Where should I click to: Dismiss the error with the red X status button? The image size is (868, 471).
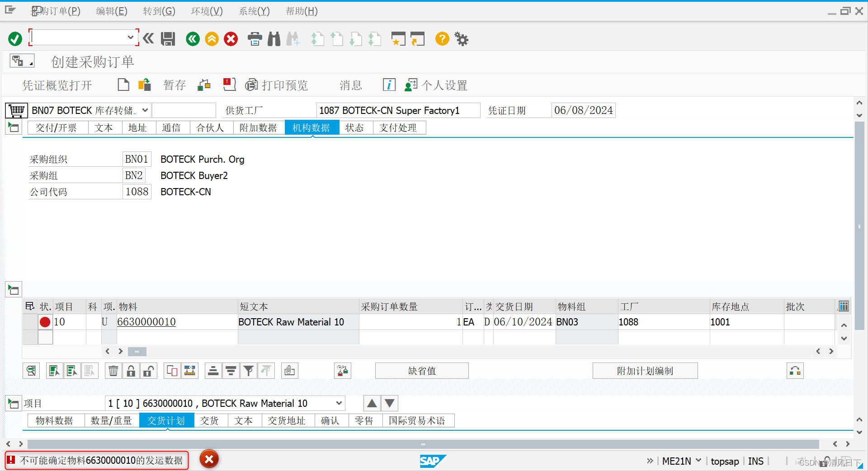[x=209, y=460]
